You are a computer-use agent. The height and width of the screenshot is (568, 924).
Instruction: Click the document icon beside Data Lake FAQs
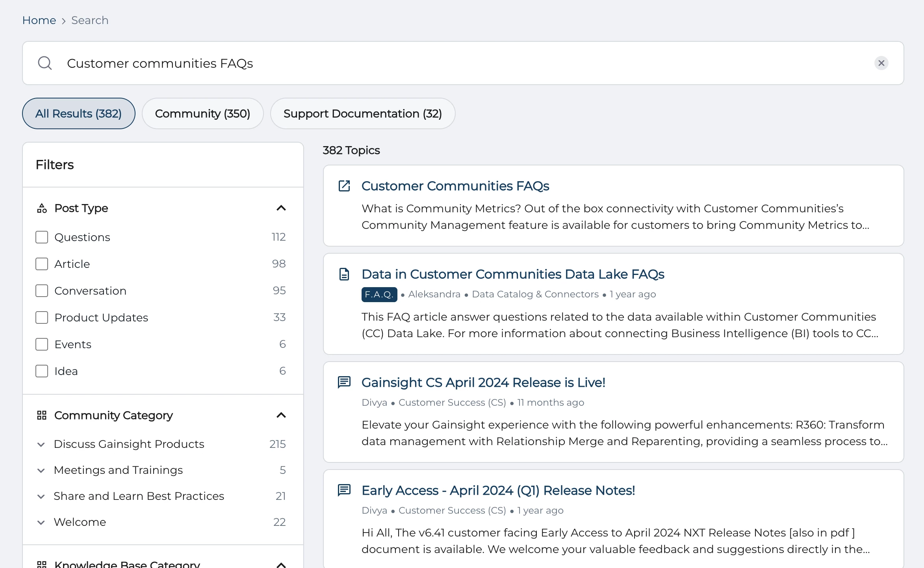coord(344,274)
